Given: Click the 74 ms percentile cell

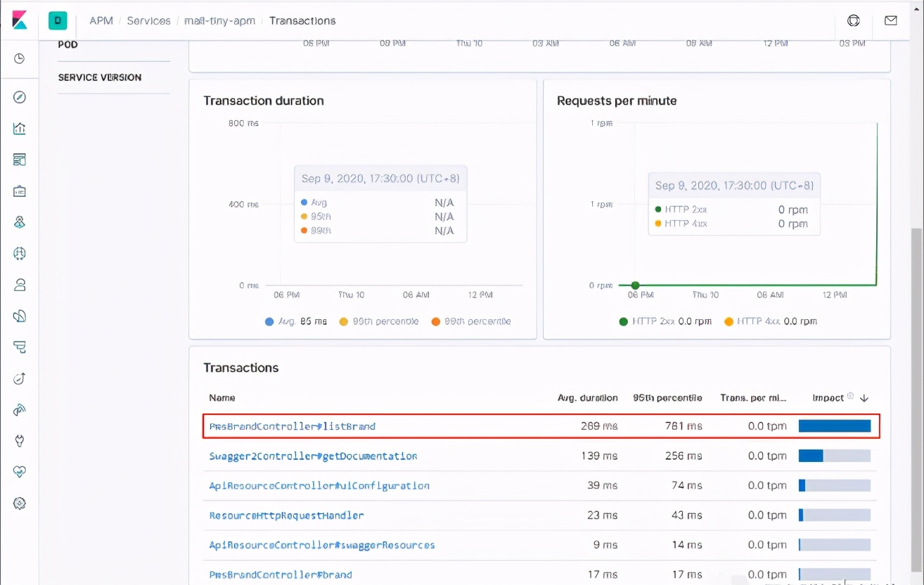Looking at the screenshot, I should pos(687,486).
